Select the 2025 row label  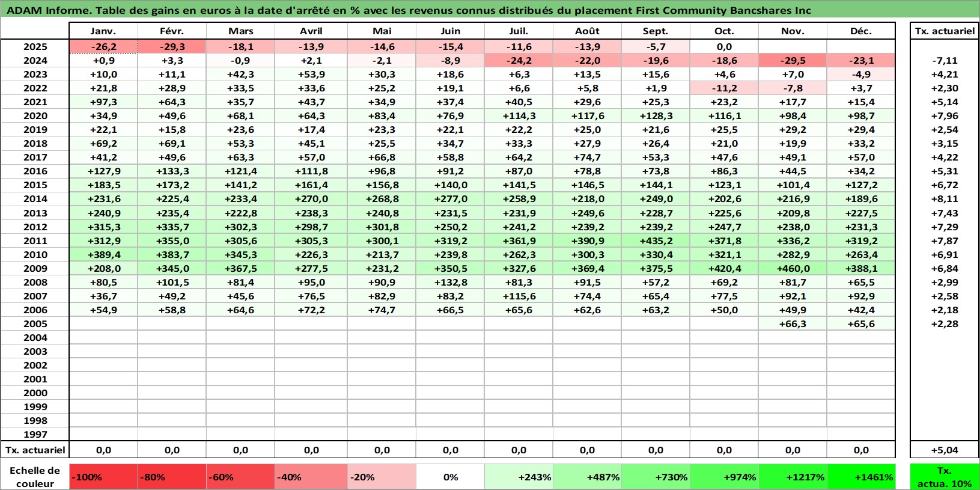pos(35,47)
